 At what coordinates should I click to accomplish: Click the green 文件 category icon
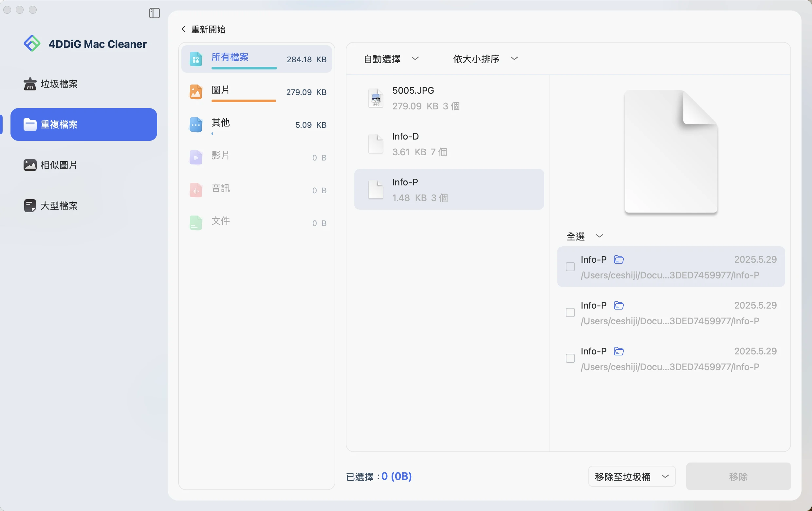coord(195,223)
